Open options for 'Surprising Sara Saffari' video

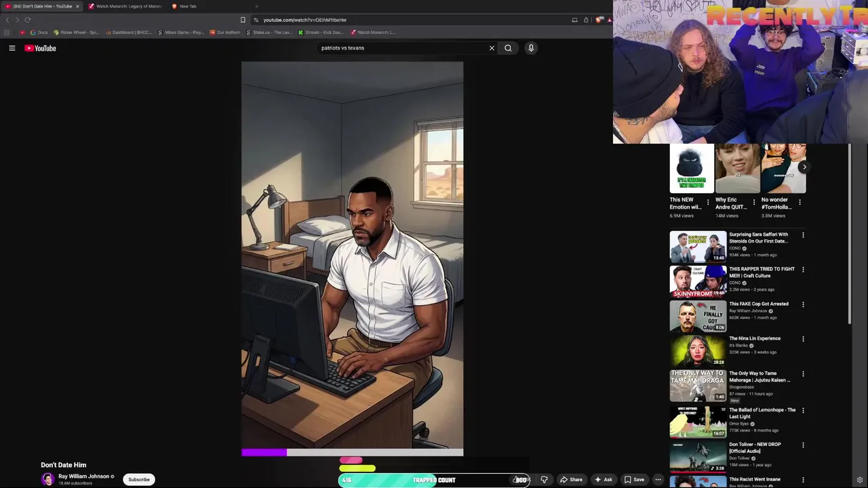tap(803, 235)
